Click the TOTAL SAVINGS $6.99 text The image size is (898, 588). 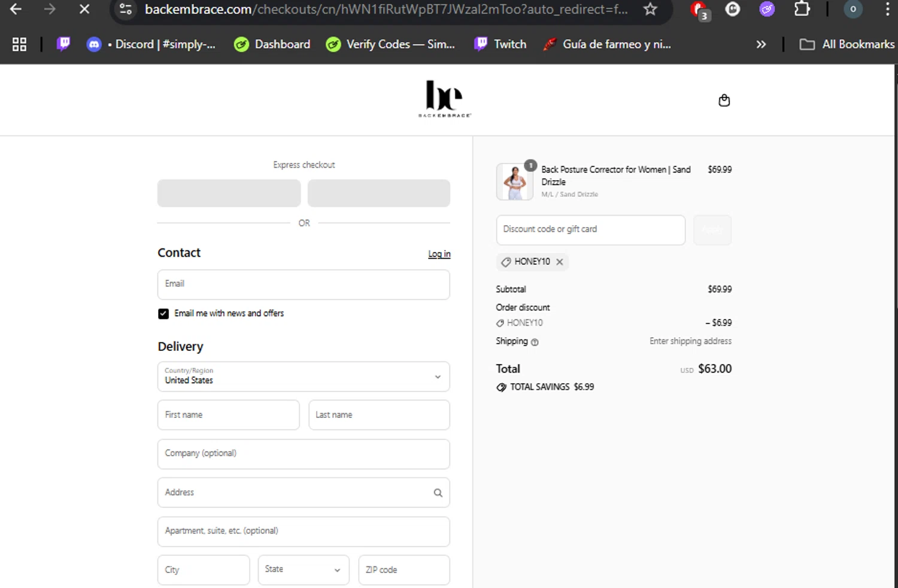click(x=552, y=387)
